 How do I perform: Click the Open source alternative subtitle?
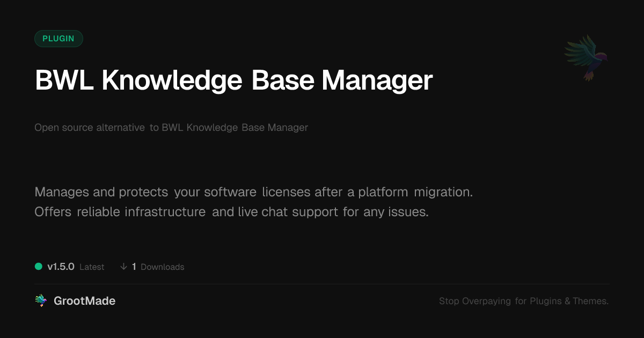point(171,128)
